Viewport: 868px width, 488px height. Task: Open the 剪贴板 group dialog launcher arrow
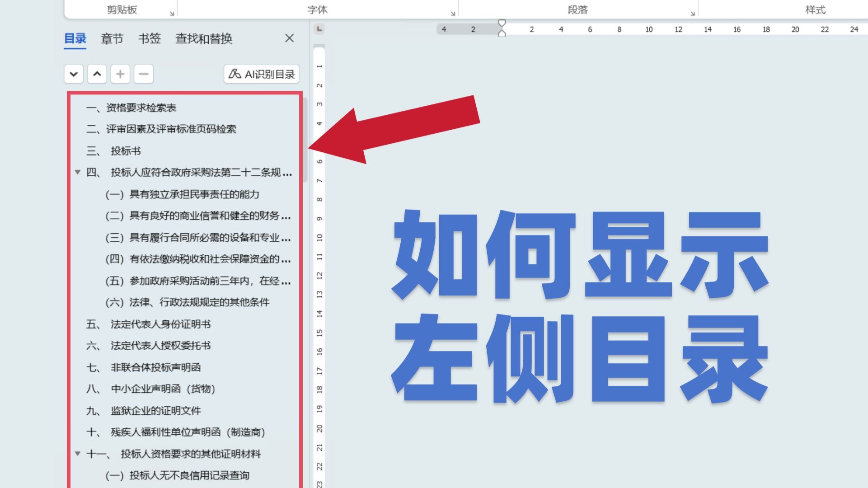171,14
